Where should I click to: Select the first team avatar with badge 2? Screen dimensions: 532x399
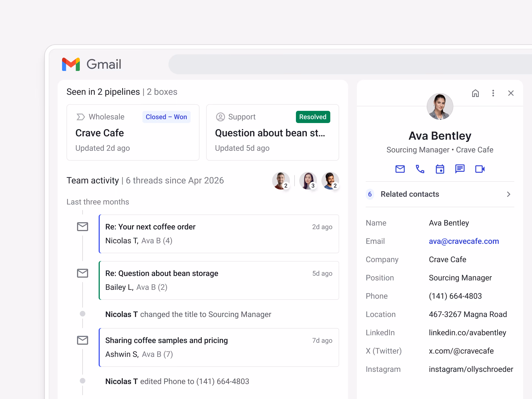point(281,181)
